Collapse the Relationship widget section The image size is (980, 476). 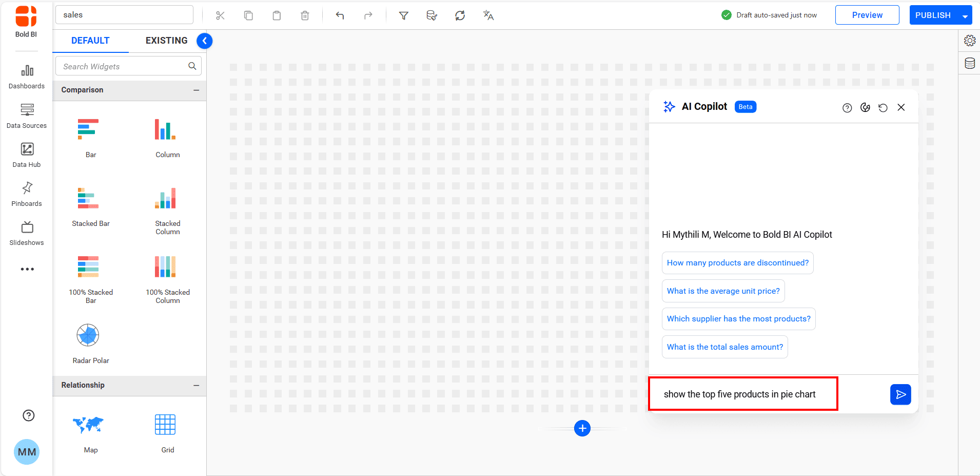pos(195,385)
